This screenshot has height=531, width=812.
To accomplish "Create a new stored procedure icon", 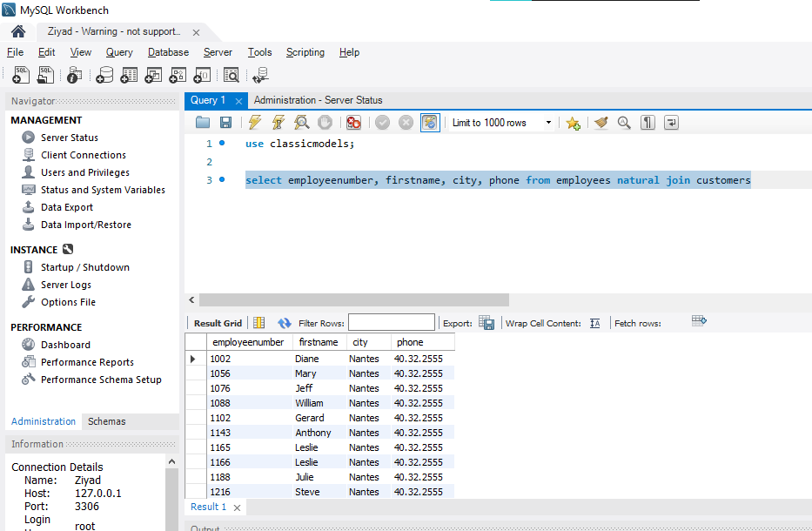I will pyautogui.click(x=178, y=75).
